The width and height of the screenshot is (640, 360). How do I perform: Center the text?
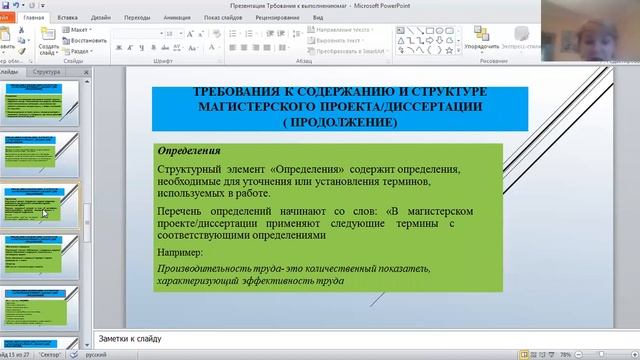[244, 48]
